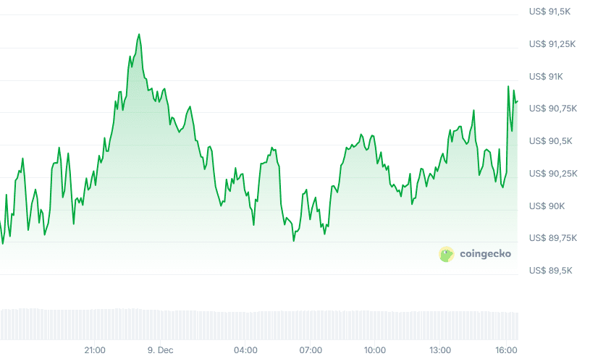Select the US$ 91K axis label
This screenshot has width=590, height=364.
coord(547,77)
